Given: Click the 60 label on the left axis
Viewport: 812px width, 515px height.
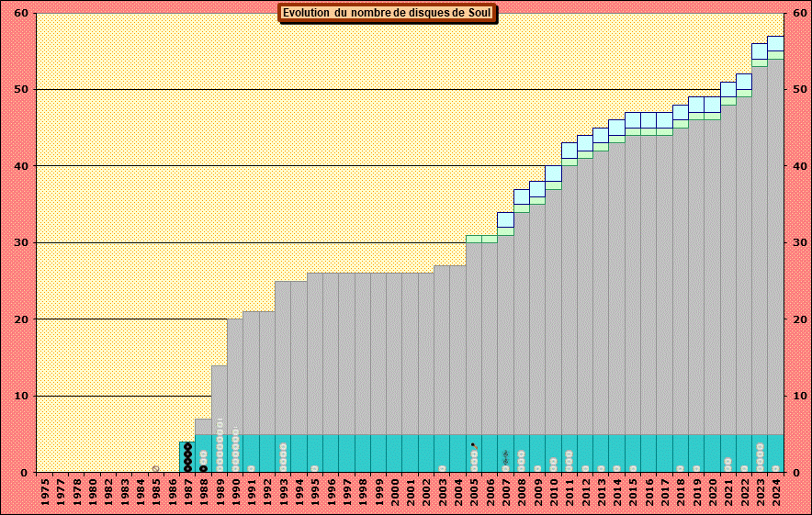Looking at the screenshot, I should coord(21,13).
